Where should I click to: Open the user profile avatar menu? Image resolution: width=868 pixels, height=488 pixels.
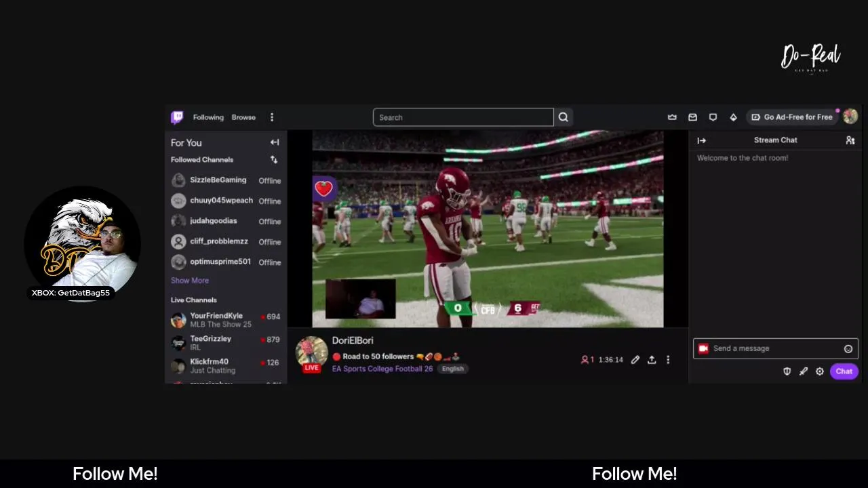tap(850, 117)
